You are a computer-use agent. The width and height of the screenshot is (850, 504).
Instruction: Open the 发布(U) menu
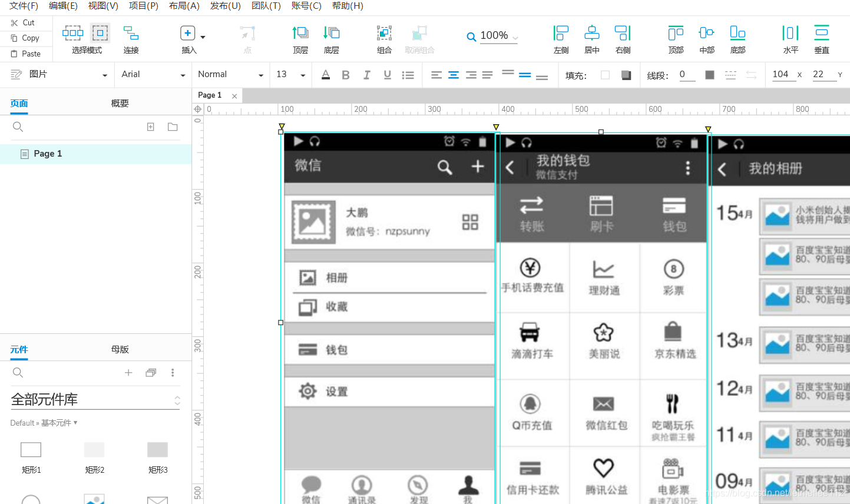[x=226, y=6]
